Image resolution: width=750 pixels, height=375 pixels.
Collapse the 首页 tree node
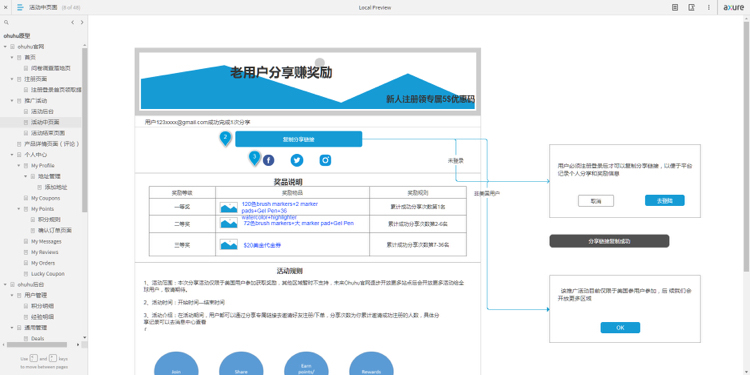pyautogui.click(x=12, y=57)
